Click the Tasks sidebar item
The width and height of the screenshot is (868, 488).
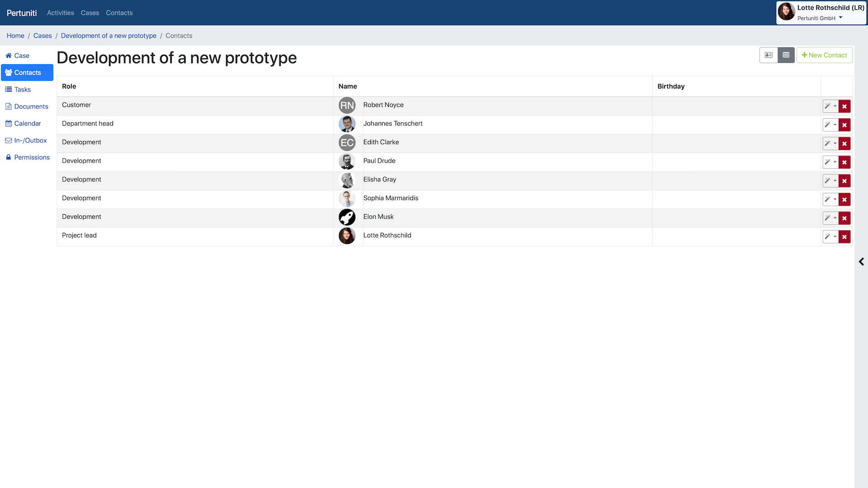pos(22,89)
